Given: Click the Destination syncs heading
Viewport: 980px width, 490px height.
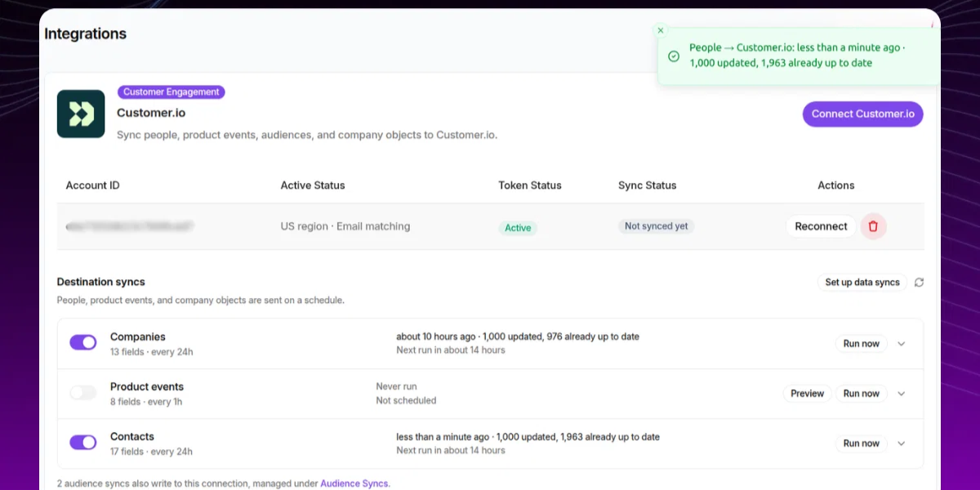Looking at the screenshot, I should click(100, 282).
